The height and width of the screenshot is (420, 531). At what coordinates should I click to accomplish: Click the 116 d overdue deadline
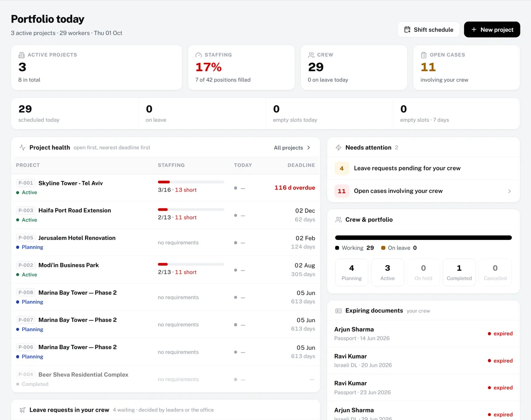(295, 188)
